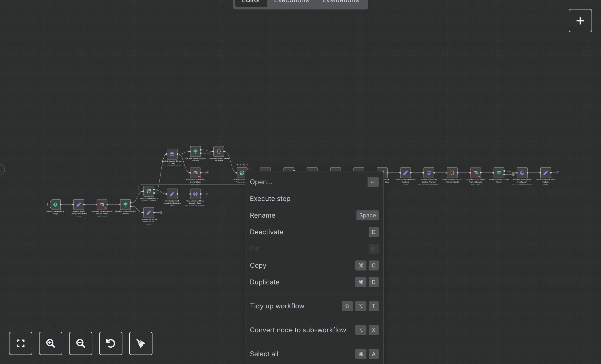Click Execute step in the context menu
Image resolution: width=601 pixels, height=364 pixels.
270,198
